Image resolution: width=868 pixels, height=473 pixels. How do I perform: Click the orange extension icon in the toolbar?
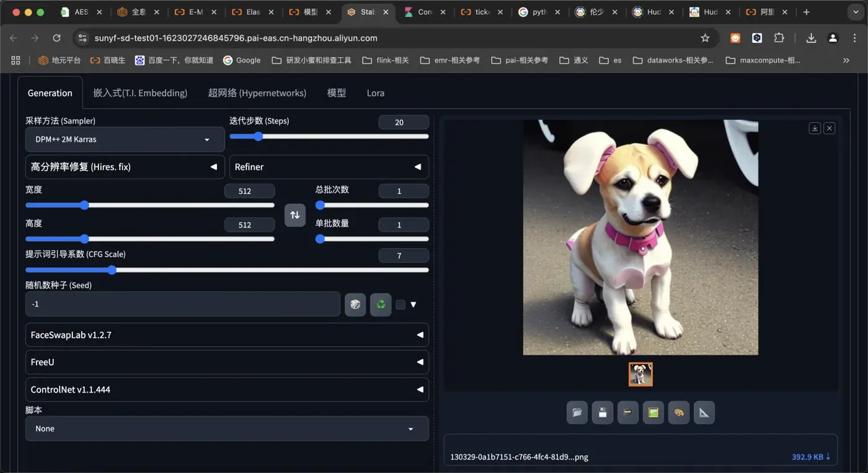735,38
